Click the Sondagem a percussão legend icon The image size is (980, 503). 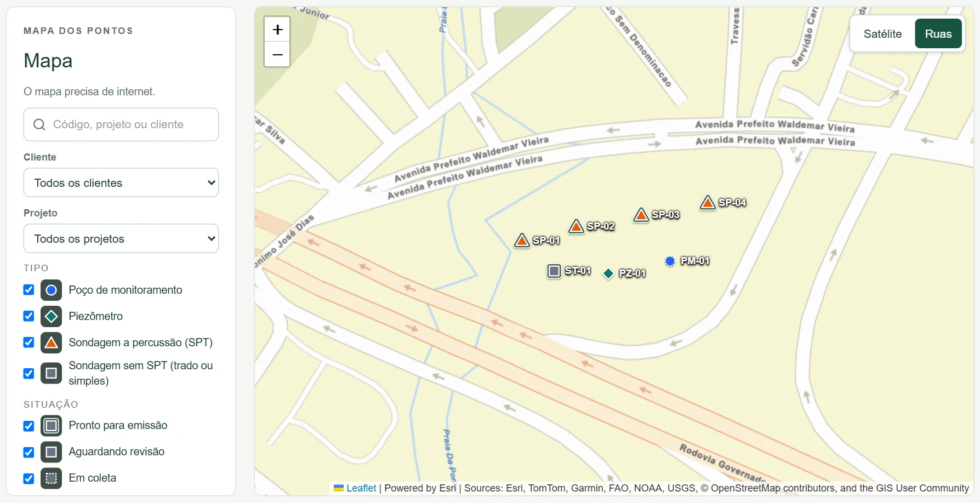point(51,342)
